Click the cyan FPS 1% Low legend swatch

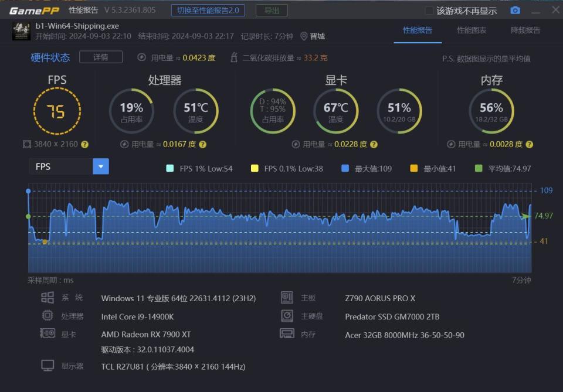(170, 168)
